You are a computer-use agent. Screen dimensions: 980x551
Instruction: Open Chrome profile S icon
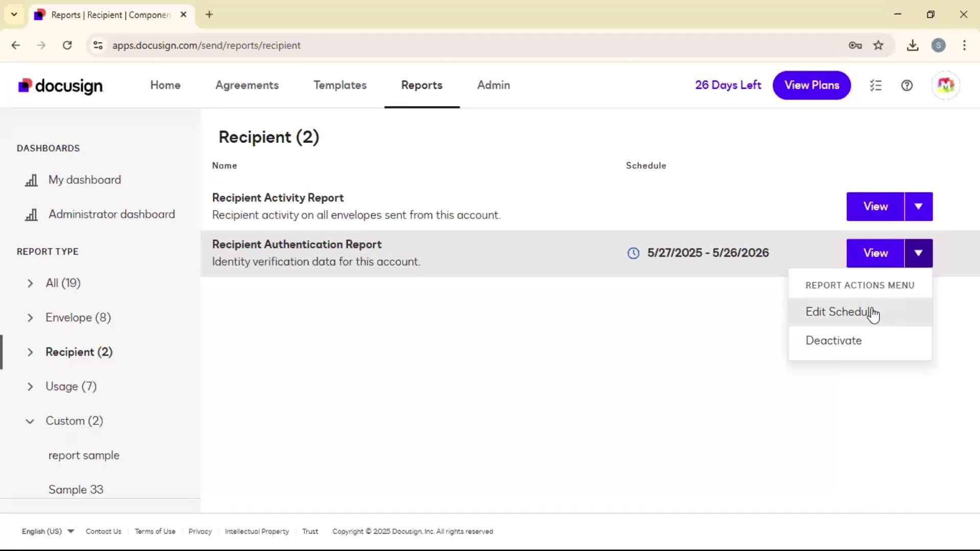click(x=939, y=45)
